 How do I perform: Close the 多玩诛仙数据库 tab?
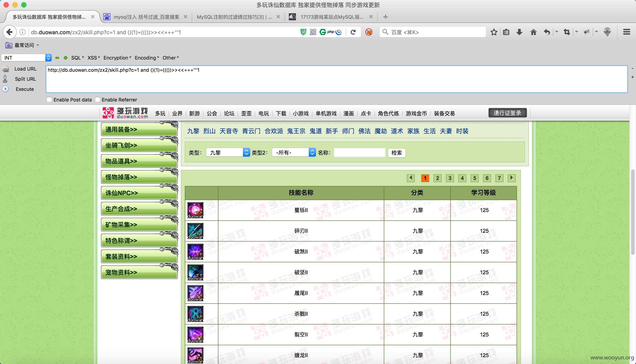[x=93, y=17]
